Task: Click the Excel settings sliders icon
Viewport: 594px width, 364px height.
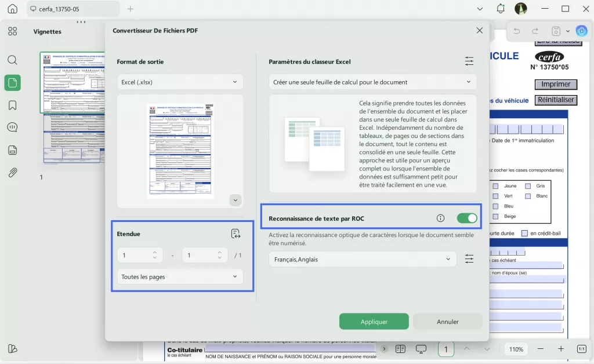Action: pos(469,60)
